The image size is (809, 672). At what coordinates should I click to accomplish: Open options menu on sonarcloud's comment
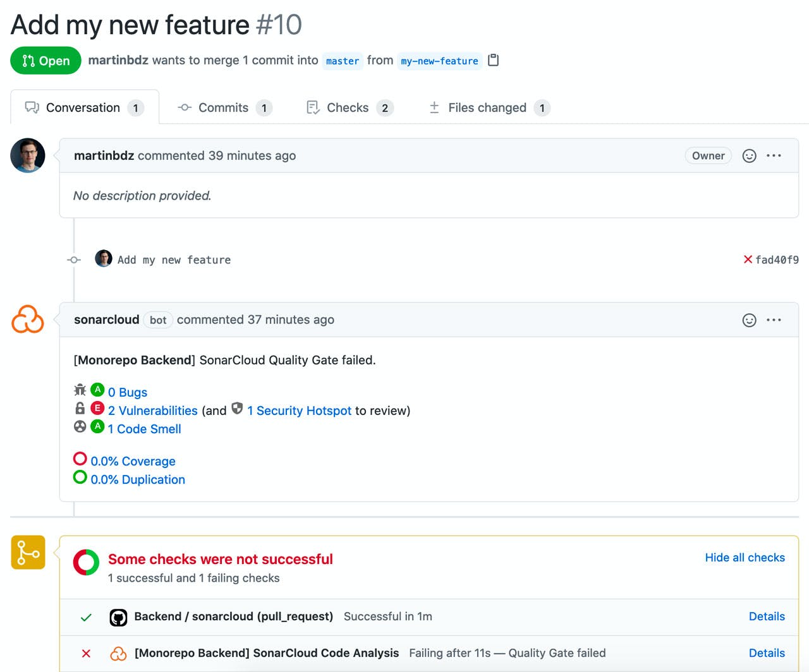(x=774, y=320)
